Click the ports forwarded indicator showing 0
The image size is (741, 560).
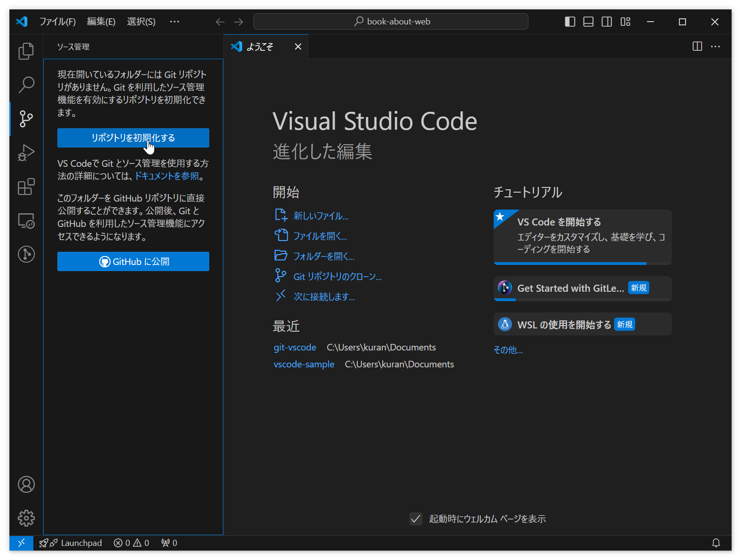click(169, 543)
